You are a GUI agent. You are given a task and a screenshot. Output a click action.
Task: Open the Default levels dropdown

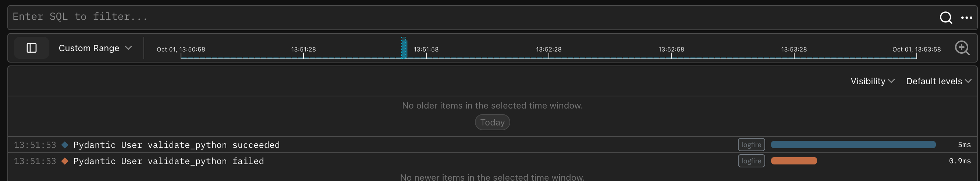coord(938,81)
